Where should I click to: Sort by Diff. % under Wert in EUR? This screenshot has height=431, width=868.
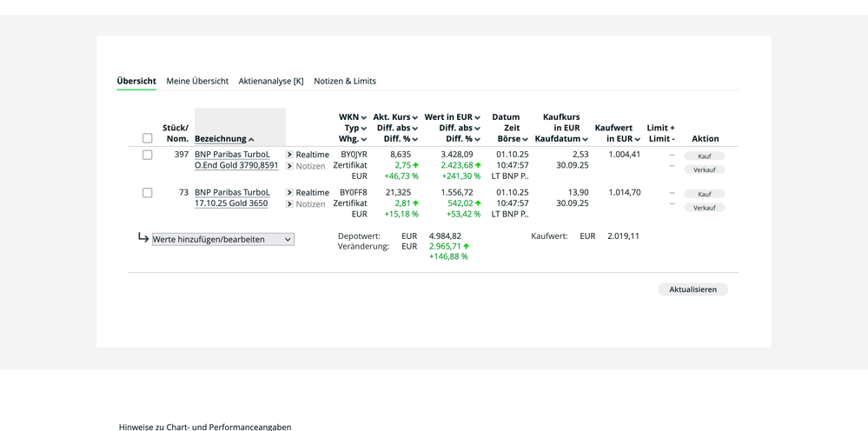coord(463,139)
